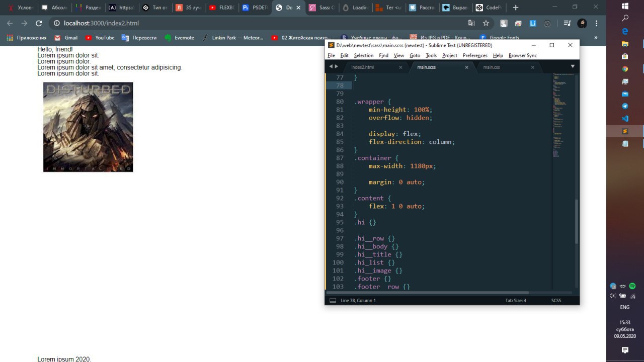This screenshot has height=362, width=644.
Task: Open the Help menu in Sublime Text
Action: click(x=498, y=55)
